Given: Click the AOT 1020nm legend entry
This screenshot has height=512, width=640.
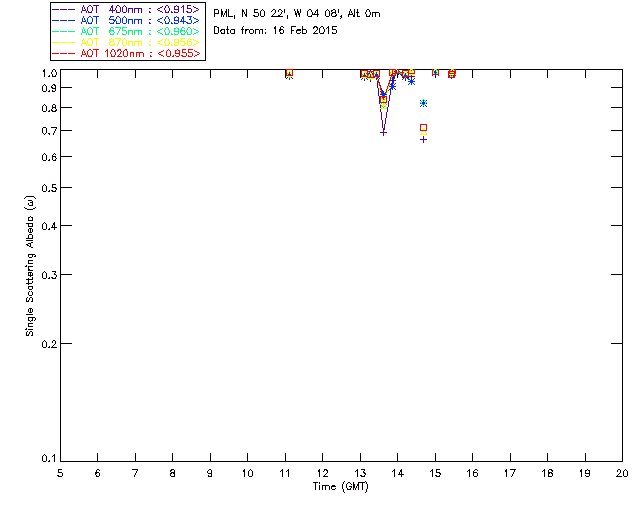Looking at the screenshot, I should tap(126, 53).
